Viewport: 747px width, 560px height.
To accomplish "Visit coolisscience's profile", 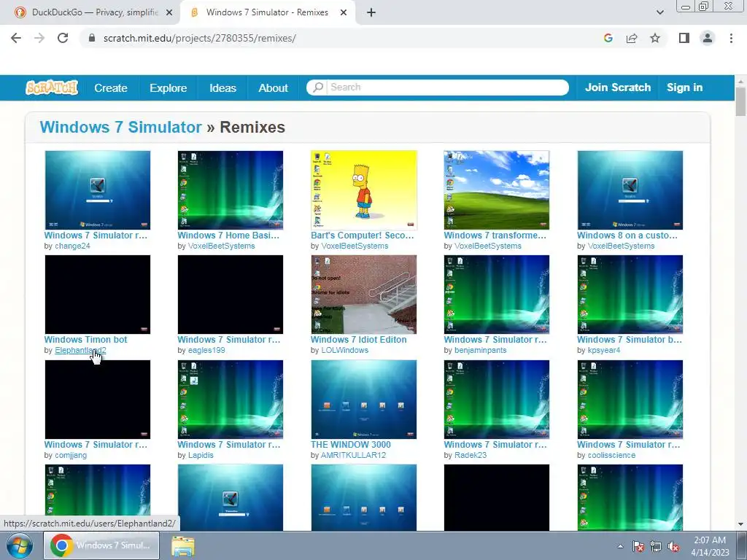I will click(x=611, y=455).
